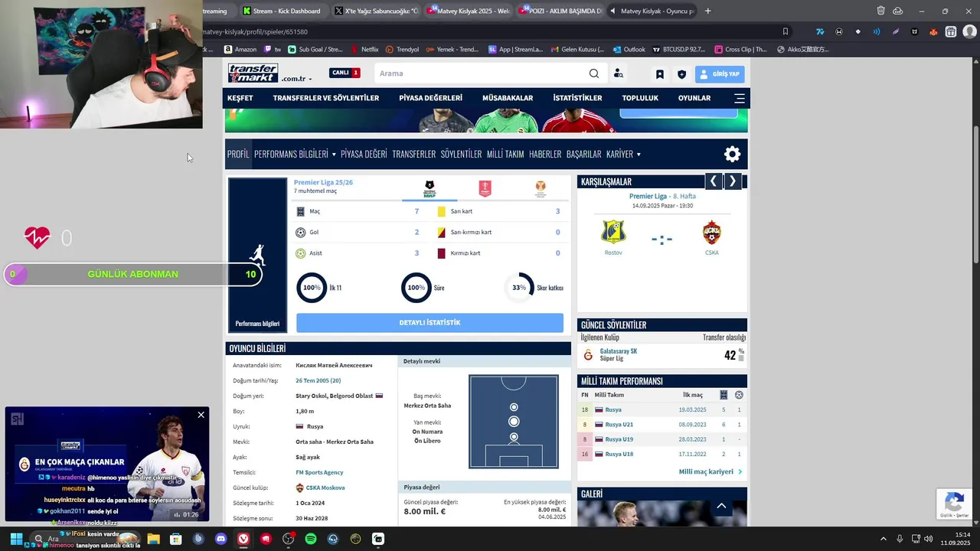This screenshot has height=551, width=980.
Task: Click the cloud sync icon in title bar
Action: click(x=897, y=11)
